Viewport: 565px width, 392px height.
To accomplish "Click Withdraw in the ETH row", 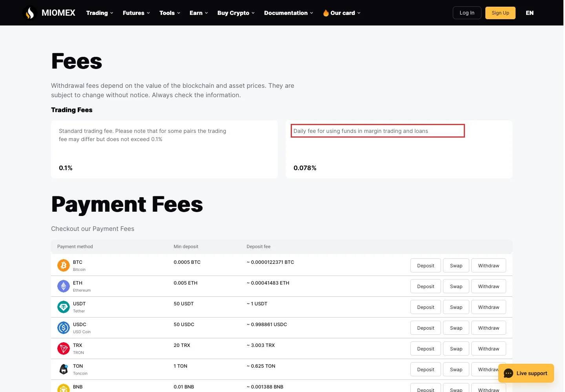I will [488, 286].
